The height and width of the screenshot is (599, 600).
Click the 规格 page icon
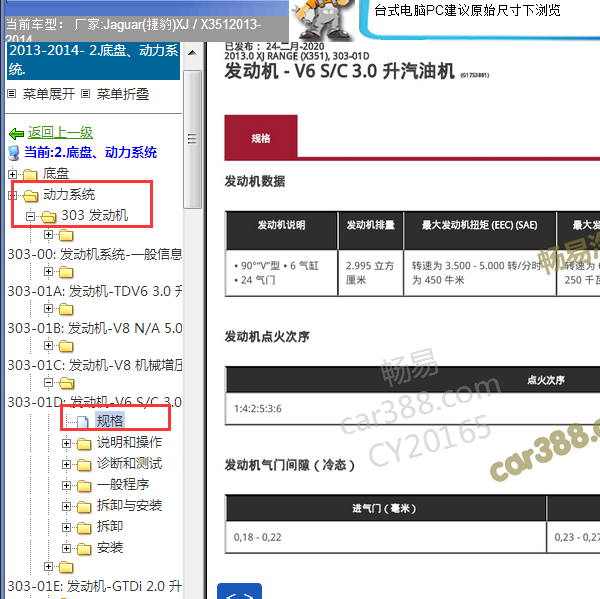pyautogui.click(x=83, y=422)
